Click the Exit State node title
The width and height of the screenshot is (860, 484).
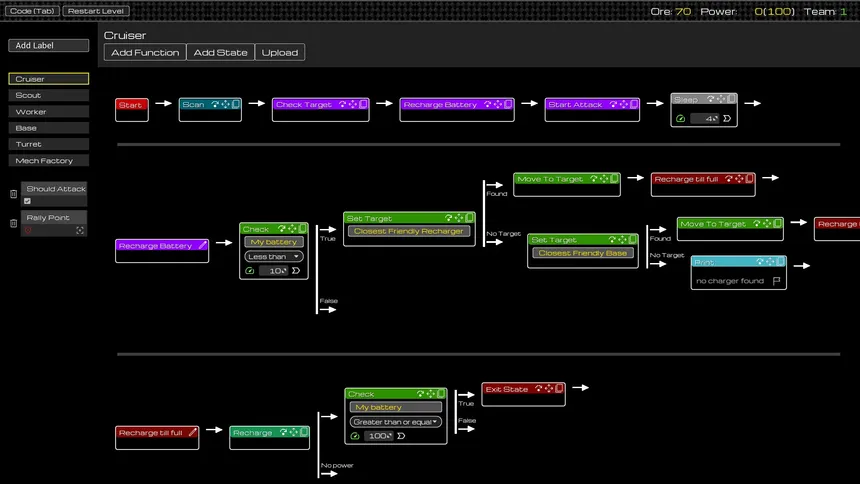tap(507, 389)
